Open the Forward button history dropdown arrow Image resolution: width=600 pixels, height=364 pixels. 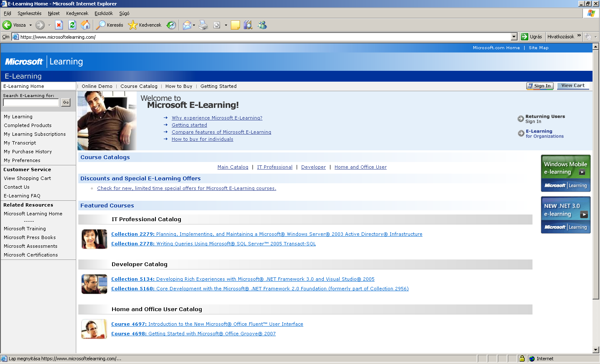tap(49, 25)
